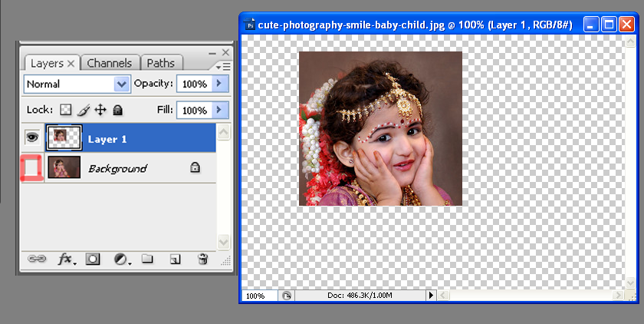Screen dimensions: 644x324
Task: Create a new layer group folder
Action: (x=147, y=260)
